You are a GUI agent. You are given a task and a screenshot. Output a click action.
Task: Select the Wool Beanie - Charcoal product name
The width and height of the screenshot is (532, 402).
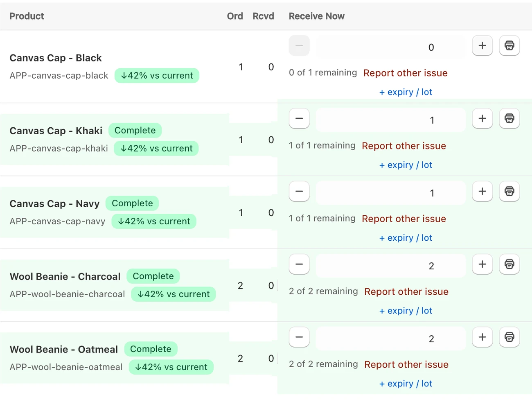point(65,276)
